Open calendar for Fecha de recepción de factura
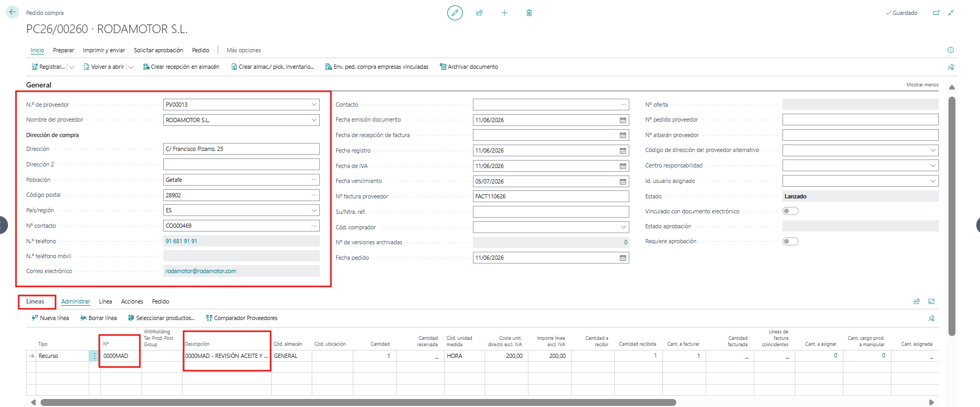The width and height of the screenshot is (980, 407). click(623, 135)
